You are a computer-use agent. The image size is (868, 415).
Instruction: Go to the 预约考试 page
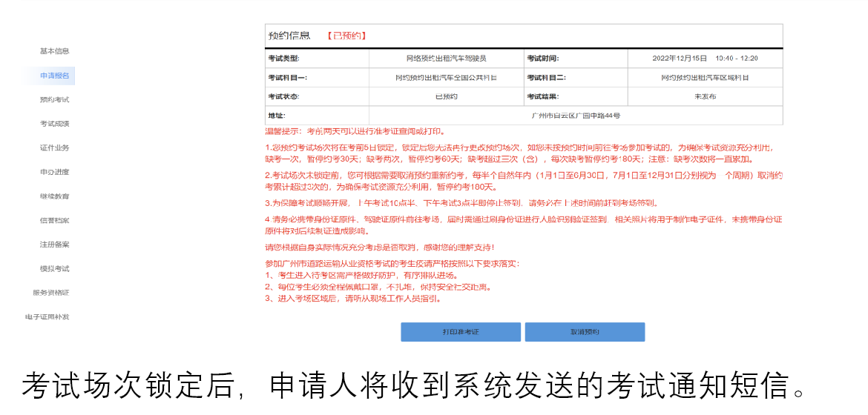(x=54, y=100)
